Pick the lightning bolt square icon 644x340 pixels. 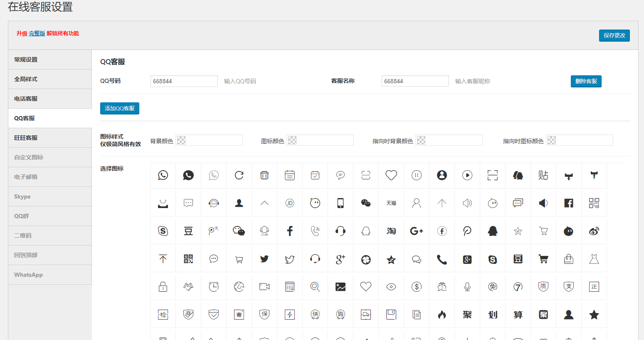[290, 315]
